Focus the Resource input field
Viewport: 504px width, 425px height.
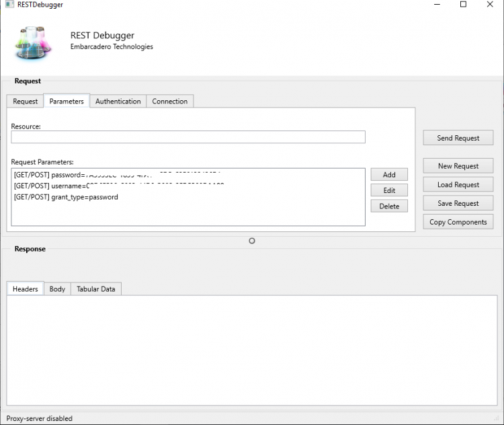188,137
